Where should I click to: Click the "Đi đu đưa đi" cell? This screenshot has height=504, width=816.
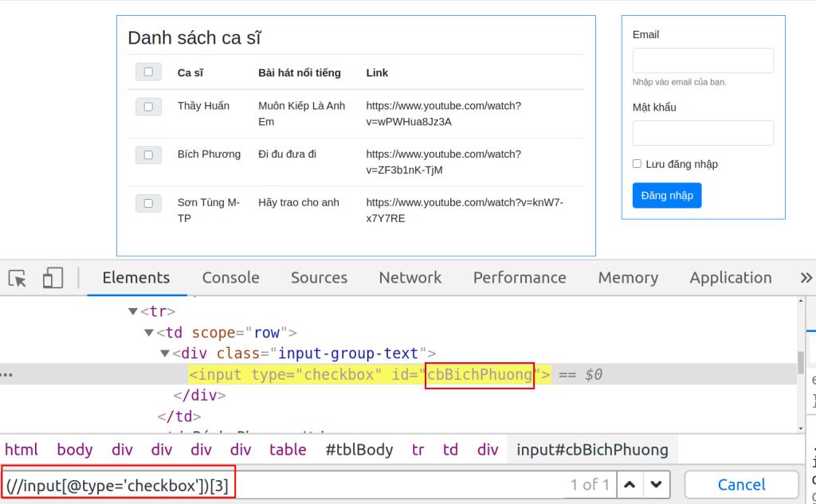coord(287,154)
